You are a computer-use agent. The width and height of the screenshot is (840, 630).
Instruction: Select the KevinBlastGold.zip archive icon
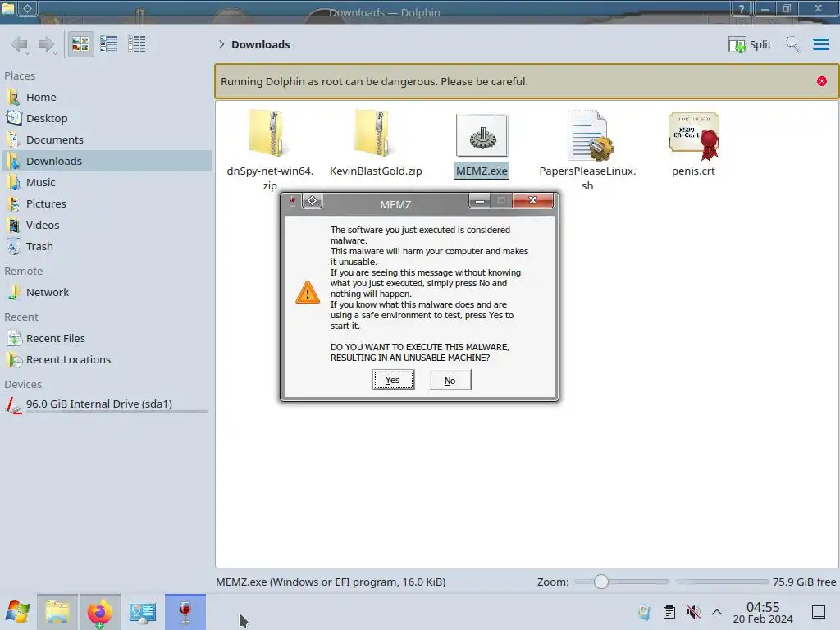pyautogui.click(x=376, y=134)
